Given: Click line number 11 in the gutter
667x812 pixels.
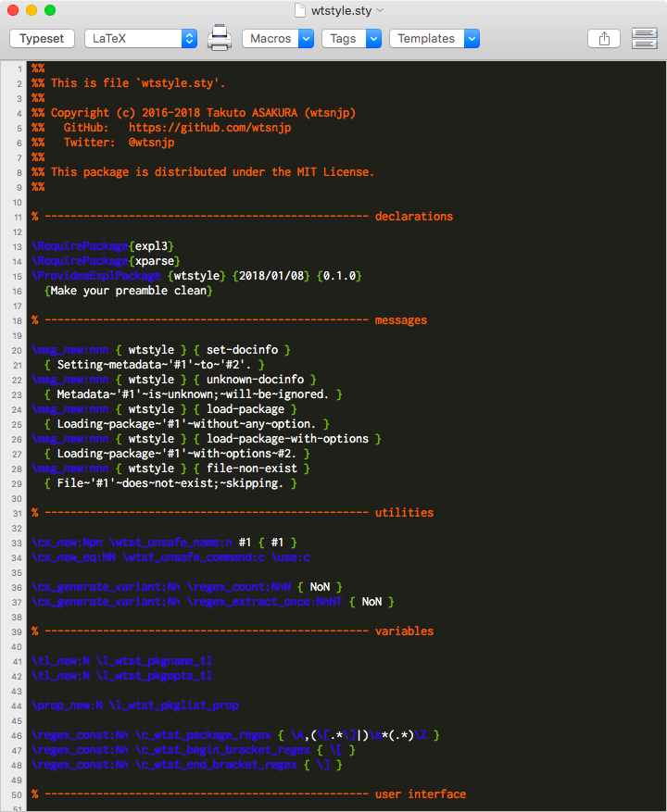Looking at the screenshot, I should click(18, 217).
